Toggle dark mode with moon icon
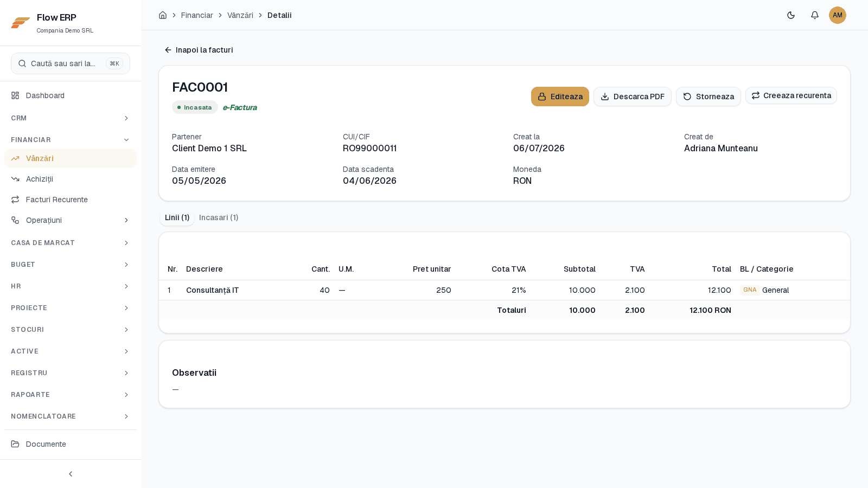The image size is (868, 488). pos(791,15)
